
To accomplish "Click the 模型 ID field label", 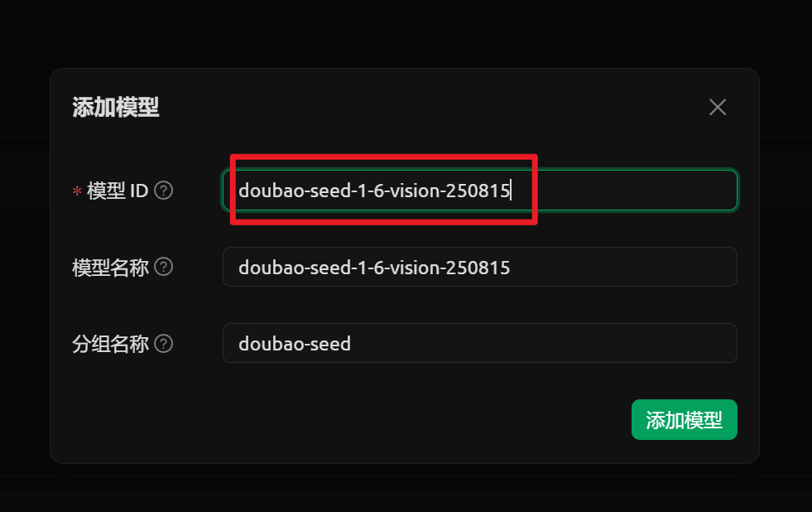I will click(118, 191).
